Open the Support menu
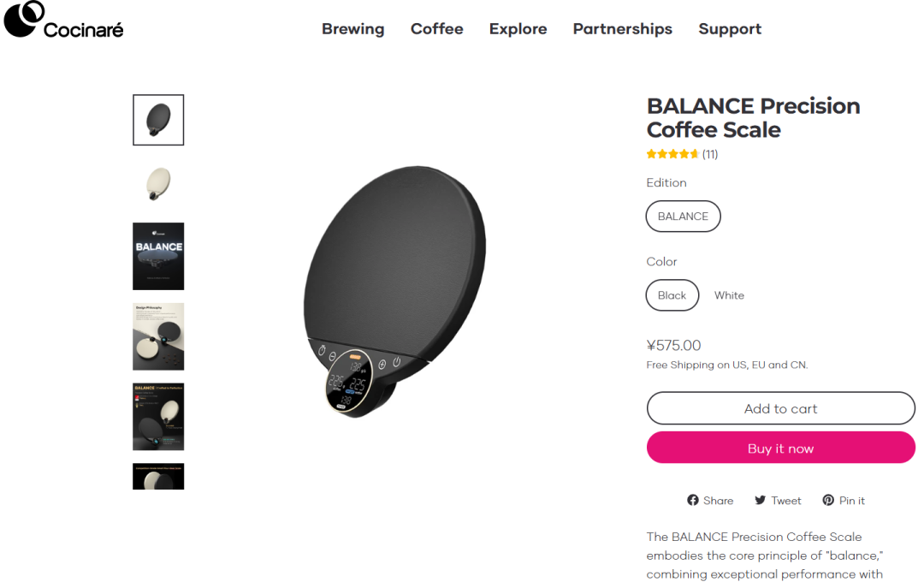Screen dimensions: 924x582 coord(730,29)
